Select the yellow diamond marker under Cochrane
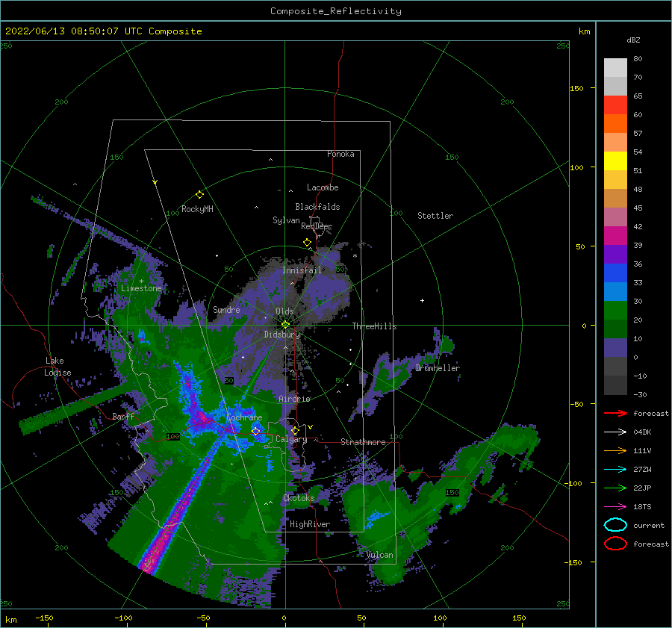672x628 pixels. point(255,431)
